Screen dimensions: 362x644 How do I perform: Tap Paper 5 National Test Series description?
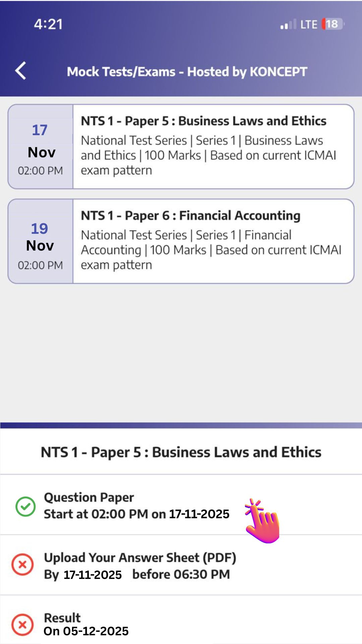[x=208, y=155]
